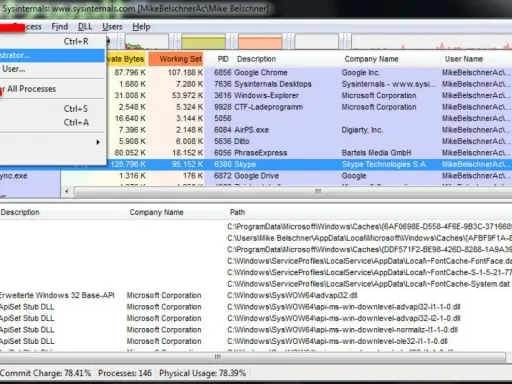Select the Users\Mike Belschner AppData Caches path row
512x384 pixels.
(x=256, y=238)
